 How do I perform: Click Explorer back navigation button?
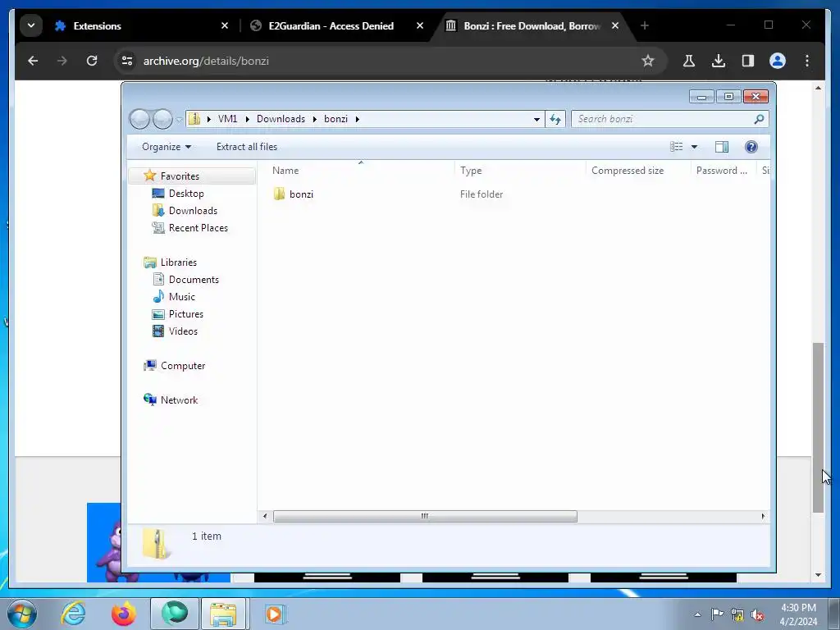point(139,119)
